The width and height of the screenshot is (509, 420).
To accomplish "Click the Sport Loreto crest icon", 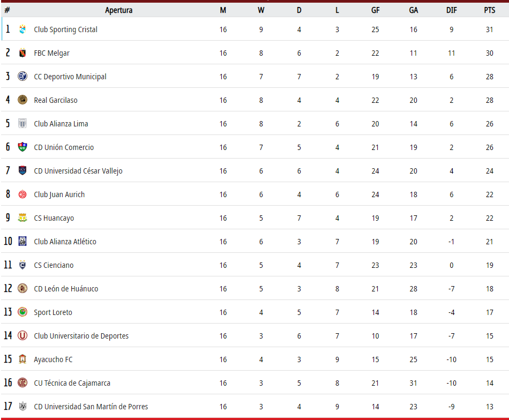I will (23, 312).
